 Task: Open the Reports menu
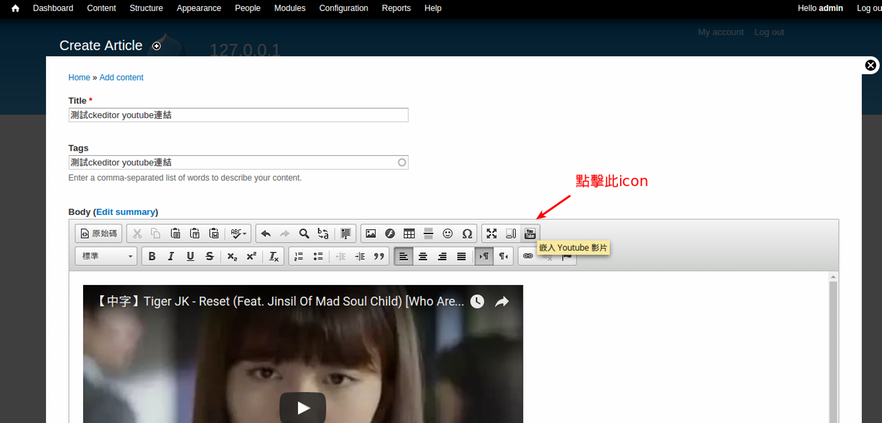[396, 8]
